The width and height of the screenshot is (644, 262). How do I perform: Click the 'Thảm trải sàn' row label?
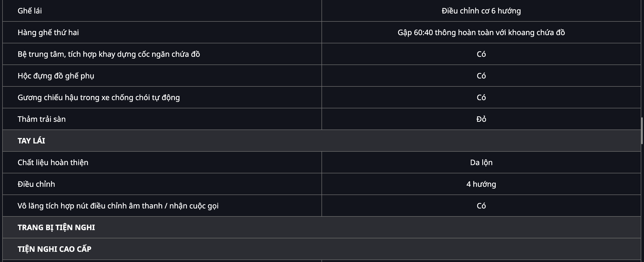pos(42,119)
